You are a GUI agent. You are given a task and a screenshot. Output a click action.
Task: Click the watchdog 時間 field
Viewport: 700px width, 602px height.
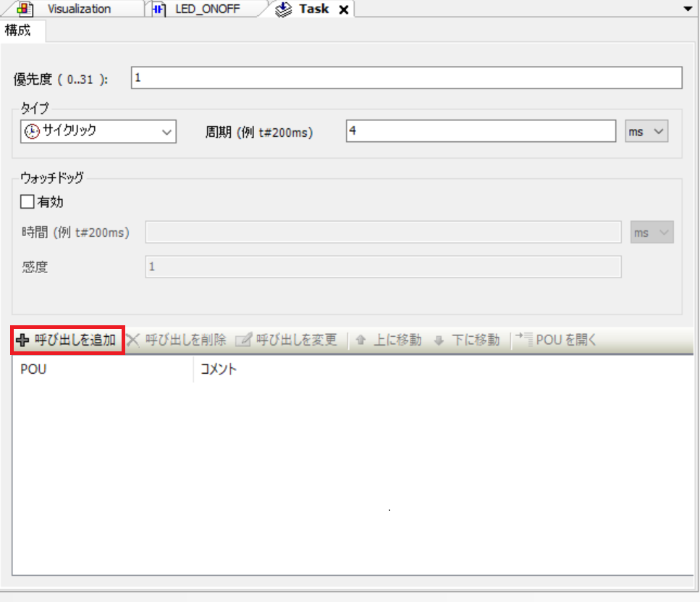[383, 233]
